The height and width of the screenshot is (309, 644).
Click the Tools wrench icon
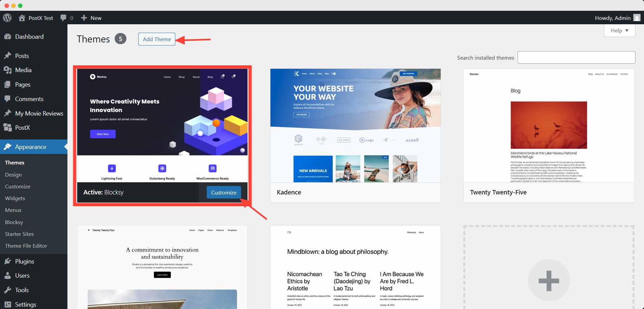[8, 290]
